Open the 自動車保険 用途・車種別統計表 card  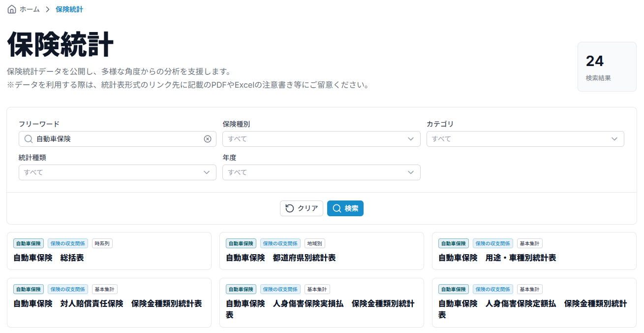(534, 251)
